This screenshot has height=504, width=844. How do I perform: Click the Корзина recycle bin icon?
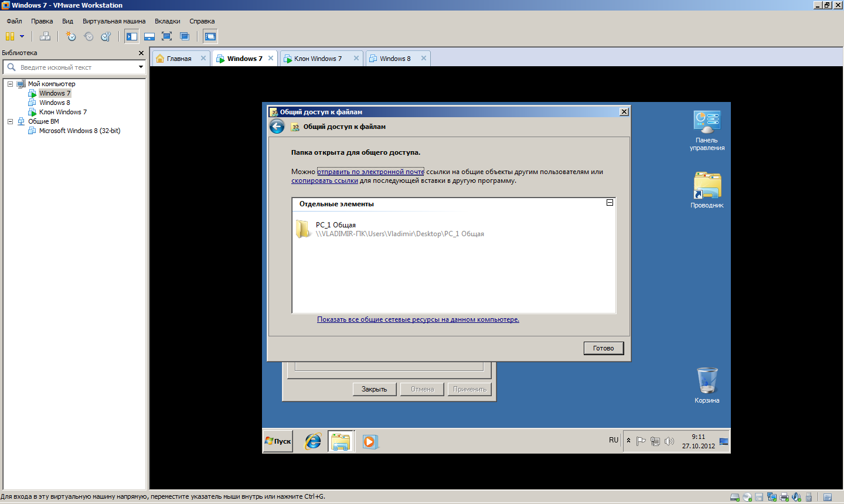(x=707, y=386)
